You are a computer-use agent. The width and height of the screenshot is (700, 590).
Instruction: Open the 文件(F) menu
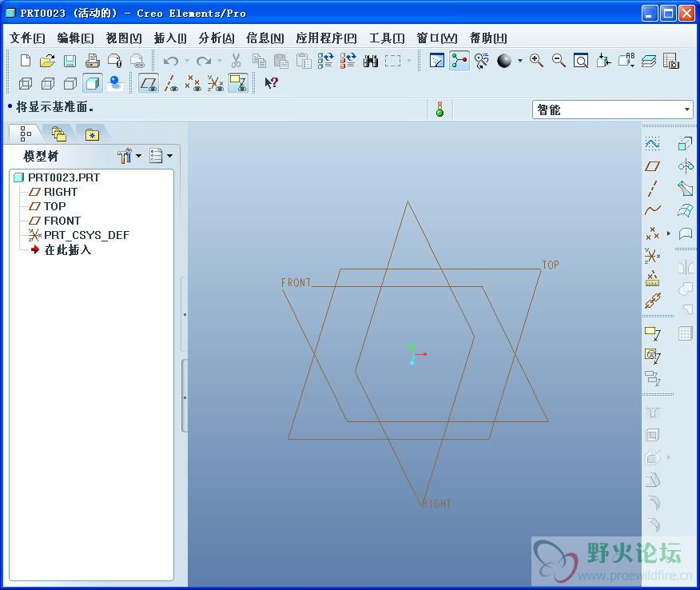pos(27,38)
